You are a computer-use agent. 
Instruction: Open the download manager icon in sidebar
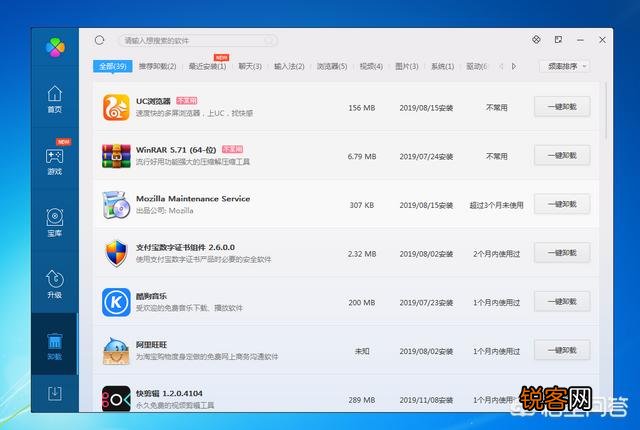(x=55, y=394)
